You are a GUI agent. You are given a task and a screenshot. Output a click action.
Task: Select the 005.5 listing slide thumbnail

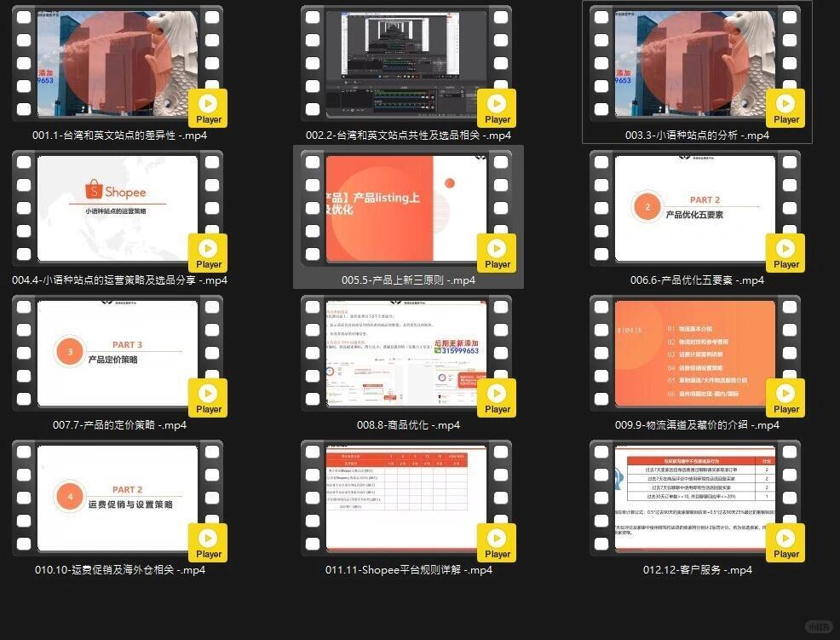pyautogui.click(x=406, y=208)
